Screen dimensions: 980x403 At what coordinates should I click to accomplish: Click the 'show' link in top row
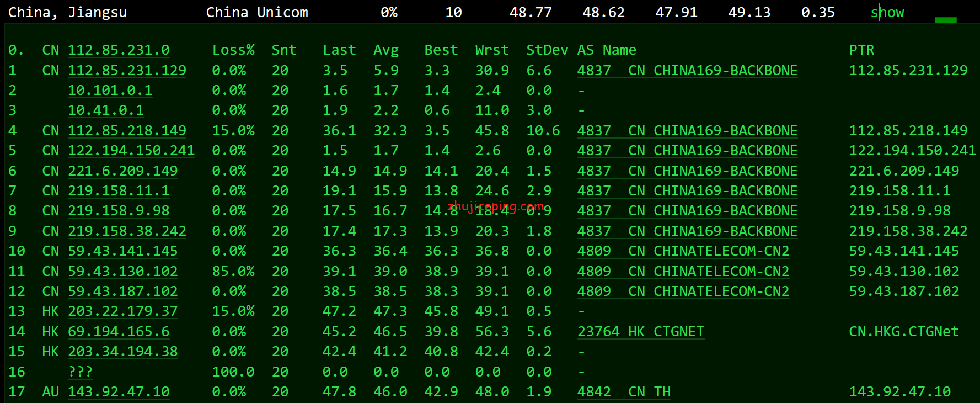tap(887, 13)
